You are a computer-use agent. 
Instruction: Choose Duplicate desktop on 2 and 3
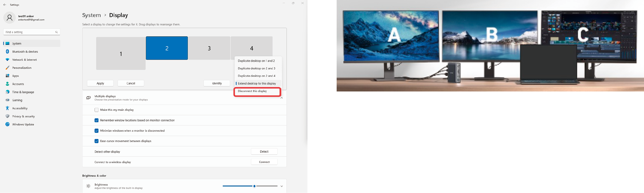coord(256,68)
